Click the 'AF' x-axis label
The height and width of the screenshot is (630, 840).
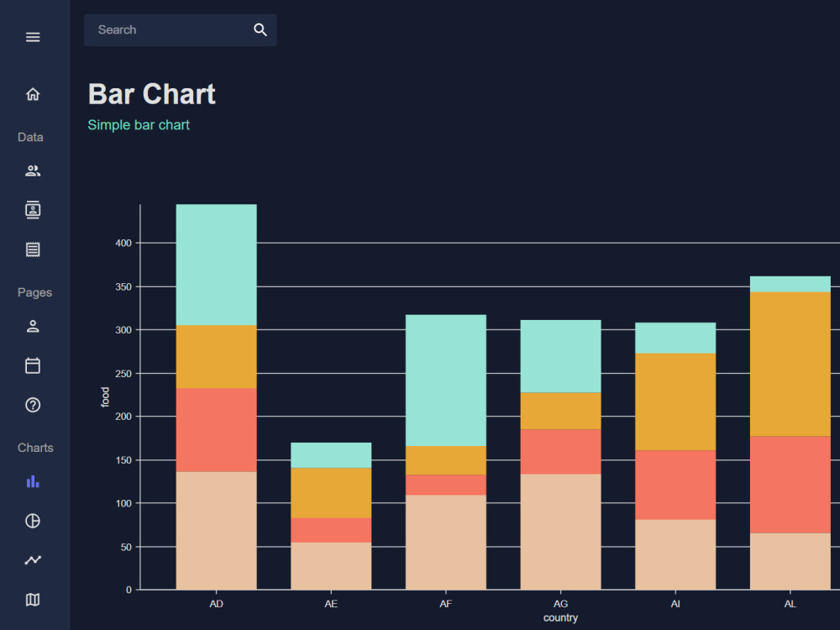coord(446,604)
